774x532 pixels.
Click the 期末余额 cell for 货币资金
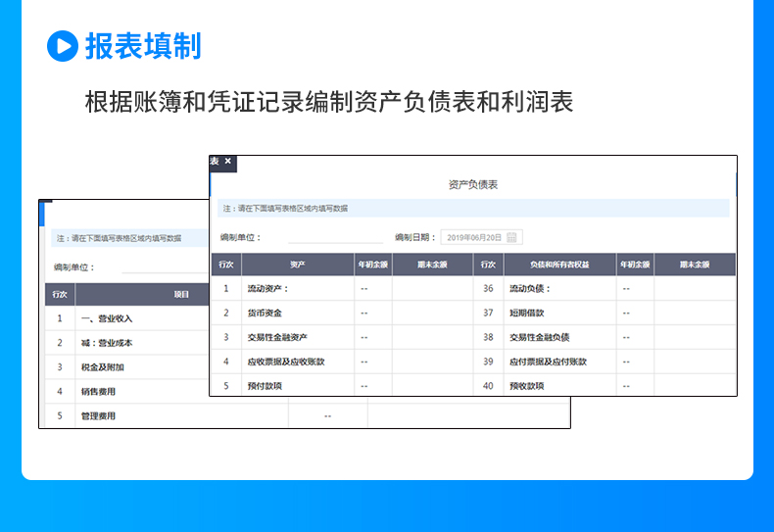[431, 313]
